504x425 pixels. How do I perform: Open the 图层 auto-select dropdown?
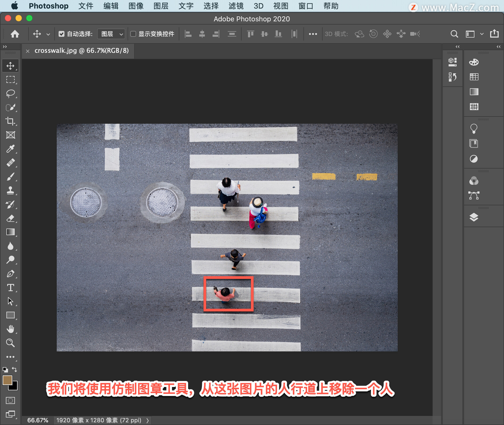click(x=111, y=34)
